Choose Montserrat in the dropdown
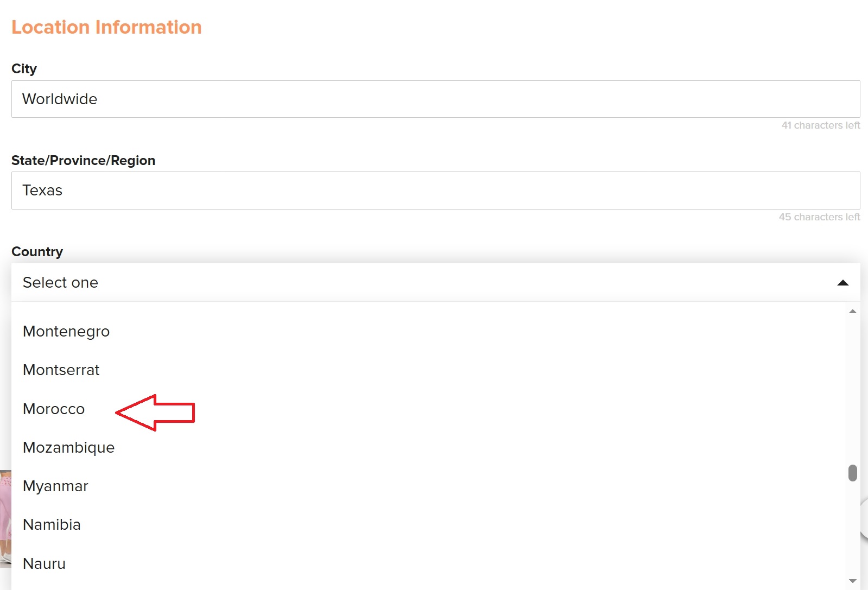 pos(428,370)
